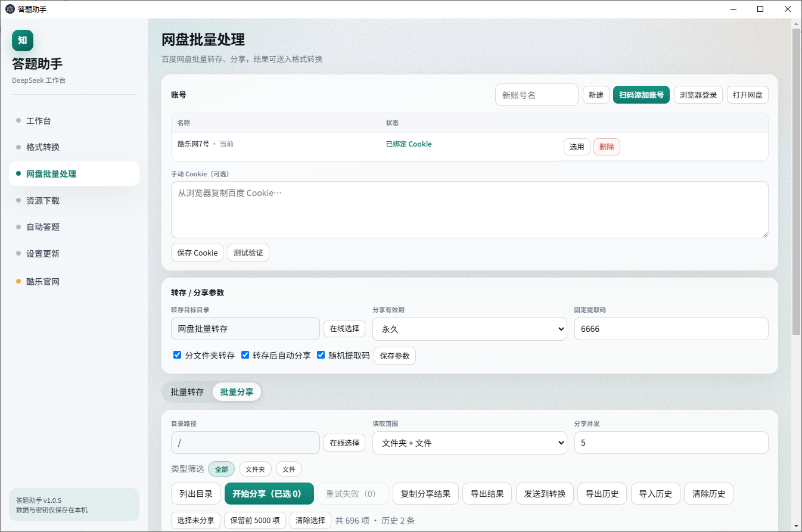Open the 读取范围 dropdown
The image size is (802, 532).
point(470,443)
